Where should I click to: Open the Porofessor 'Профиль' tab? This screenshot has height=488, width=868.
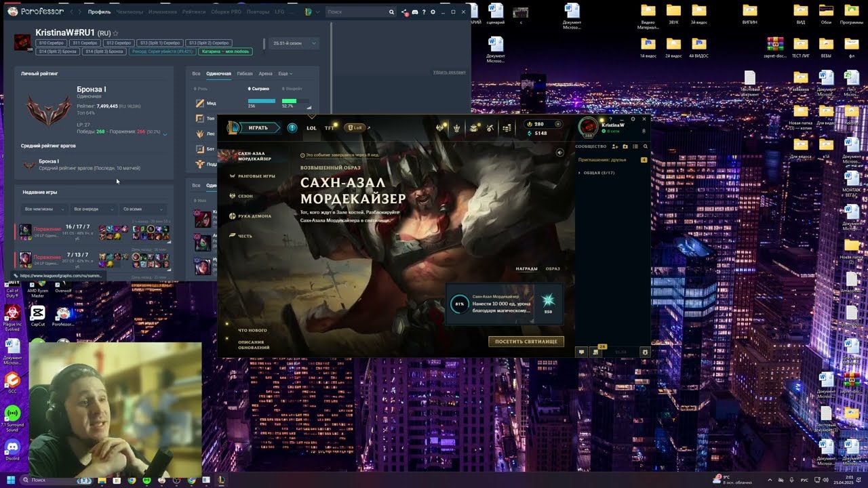(99, 12)
